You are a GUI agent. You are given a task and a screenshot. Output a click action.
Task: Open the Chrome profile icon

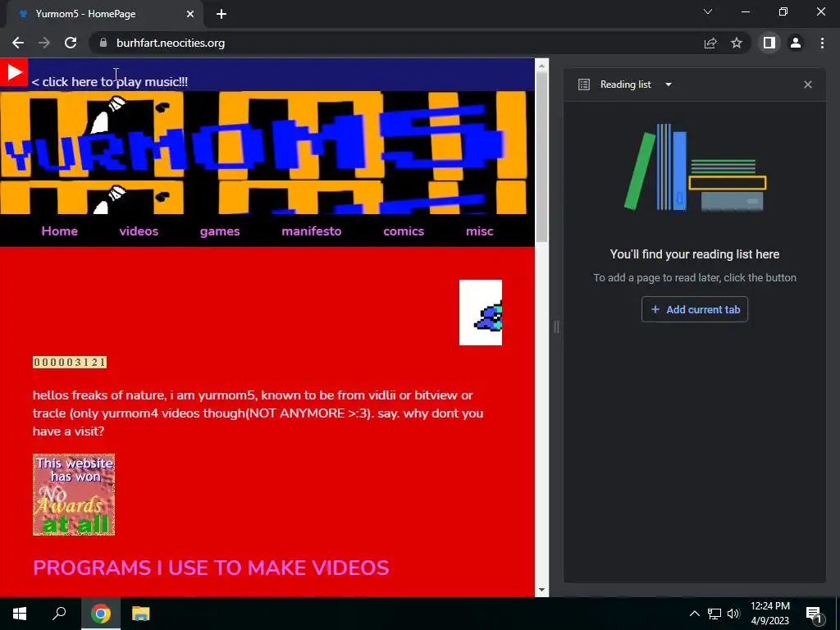[796, 43]
